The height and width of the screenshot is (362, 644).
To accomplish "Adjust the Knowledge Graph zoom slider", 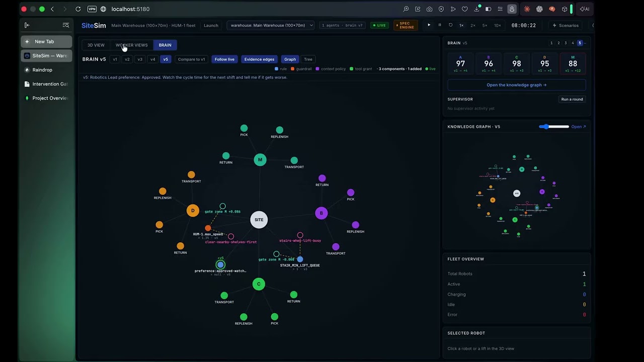I will pos(553,127).
